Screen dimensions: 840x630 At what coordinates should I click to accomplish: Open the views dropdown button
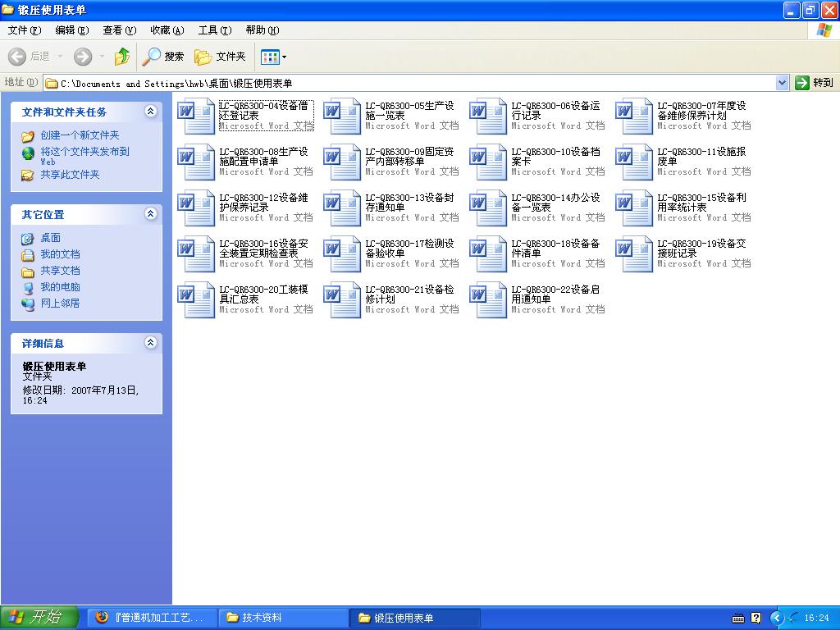click(273, 57)
